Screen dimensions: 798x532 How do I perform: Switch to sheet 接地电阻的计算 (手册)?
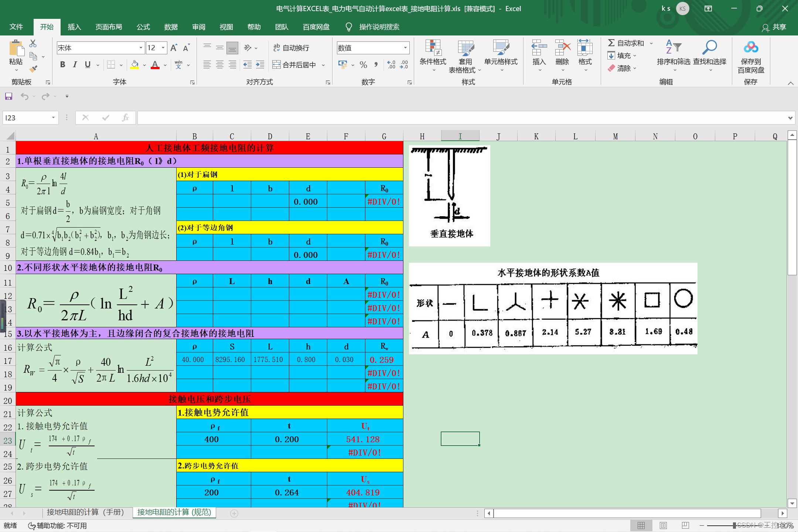pos(85,512)
